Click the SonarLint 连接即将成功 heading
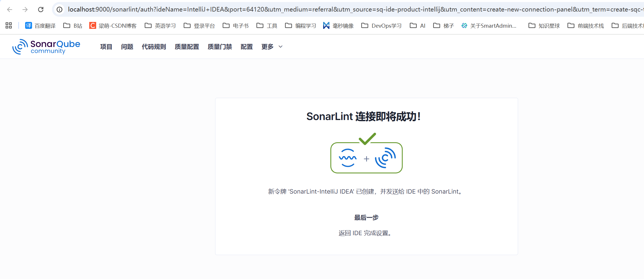 (364, 117)
